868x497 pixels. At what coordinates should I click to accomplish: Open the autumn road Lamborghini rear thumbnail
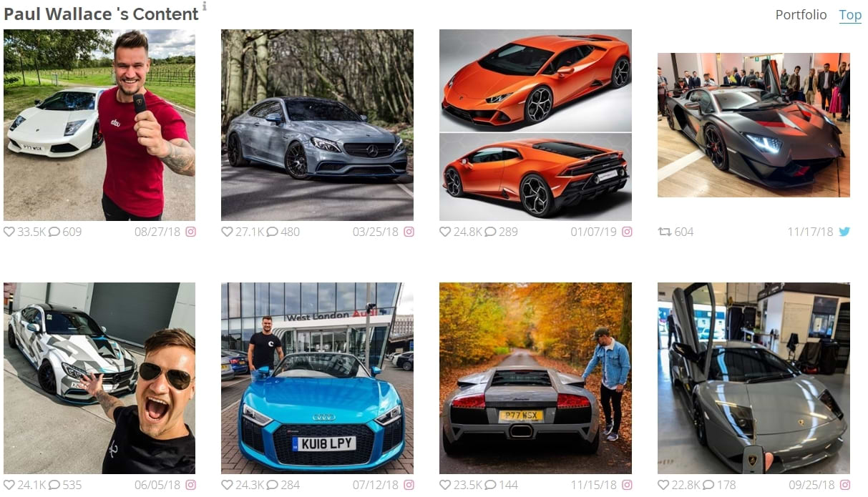(535, 378)
